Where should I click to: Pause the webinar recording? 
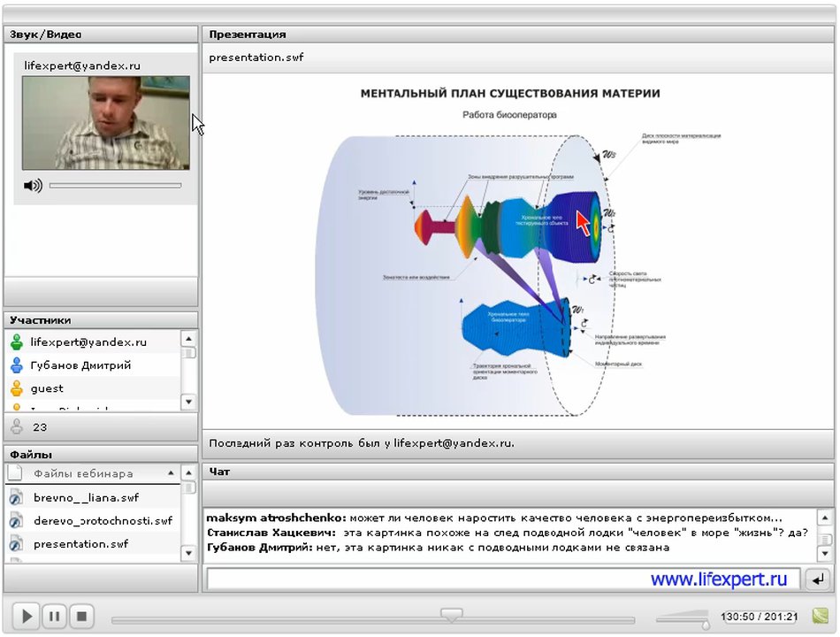click(x=54, y=616)
